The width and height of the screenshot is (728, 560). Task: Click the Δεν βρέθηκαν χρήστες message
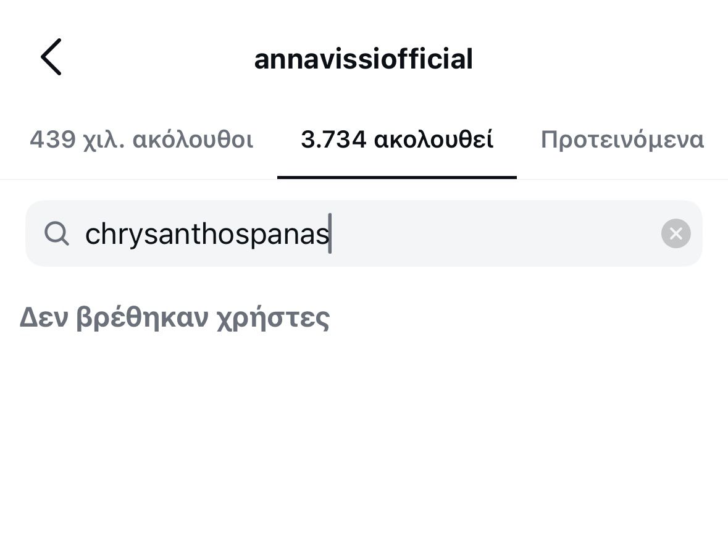point(175,318)
